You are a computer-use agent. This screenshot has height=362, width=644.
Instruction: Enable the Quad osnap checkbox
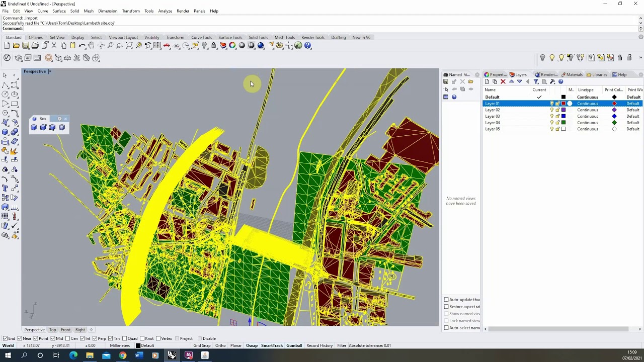pos(125,338)
